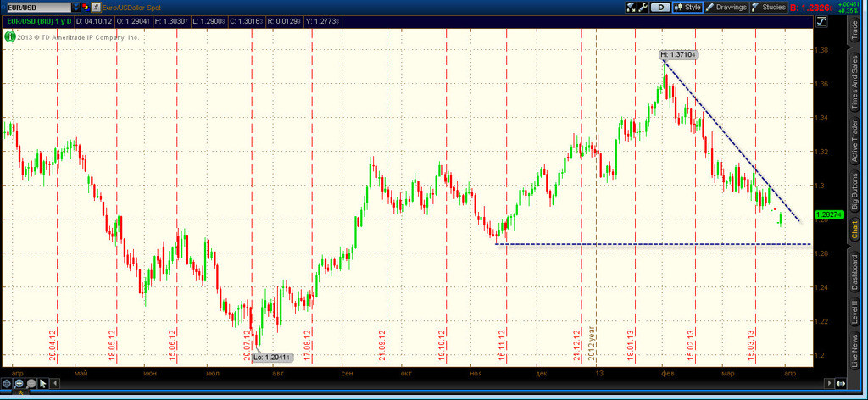Click the B: 1.2826 bid price

point(811,8)
